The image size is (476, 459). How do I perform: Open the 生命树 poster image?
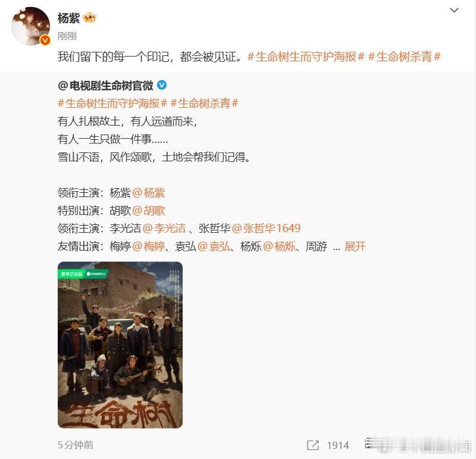click(120, 345)
